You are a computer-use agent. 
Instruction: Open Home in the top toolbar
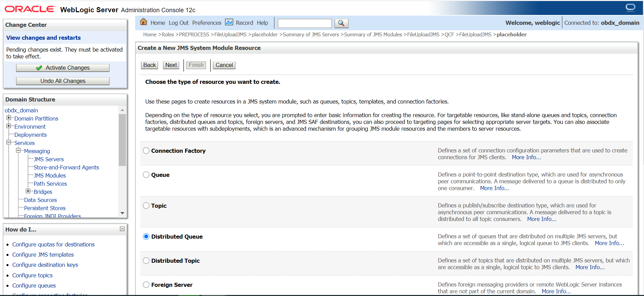[158, 23]
